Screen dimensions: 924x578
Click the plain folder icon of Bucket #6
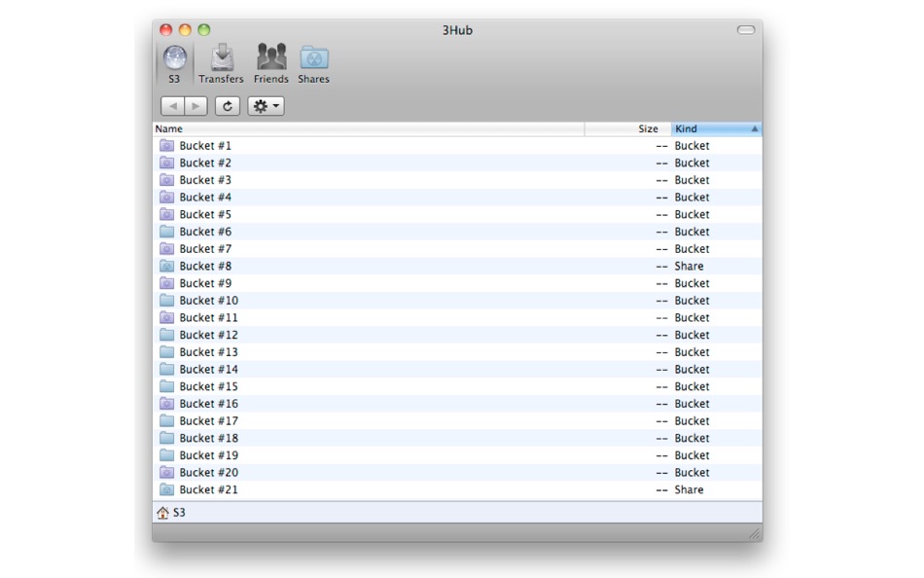point(166,232)
